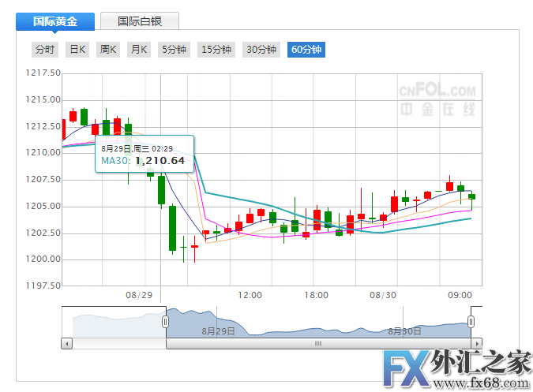Select the 分时 chart interval
The image size is (533, 392).
pos(45,50)
